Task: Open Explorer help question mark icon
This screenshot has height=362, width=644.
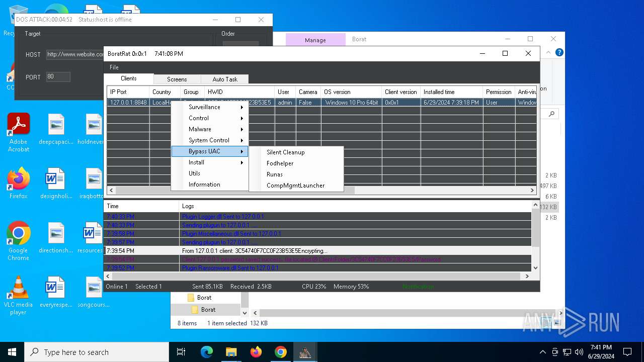Action: [559, 52]
